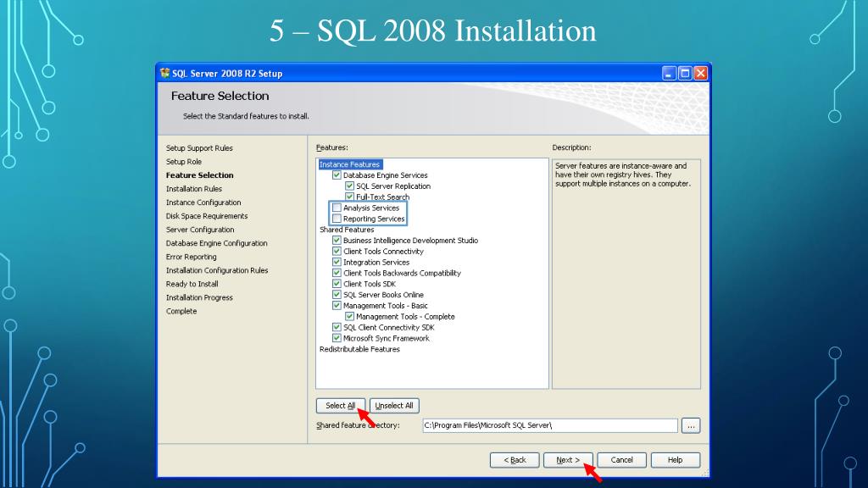Viewport: 868px width, 488px height.
Task: Click Installation Progress step
Action: 199,297
